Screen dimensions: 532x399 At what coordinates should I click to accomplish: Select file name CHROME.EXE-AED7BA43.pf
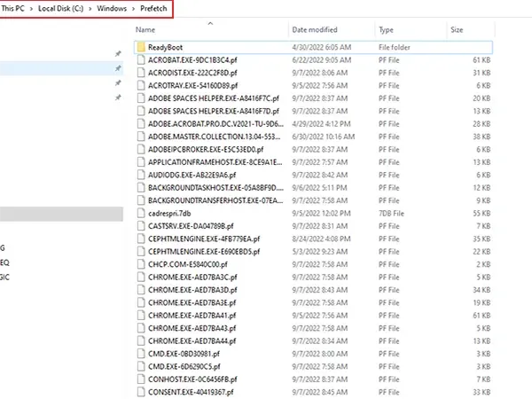click(192, 328)
